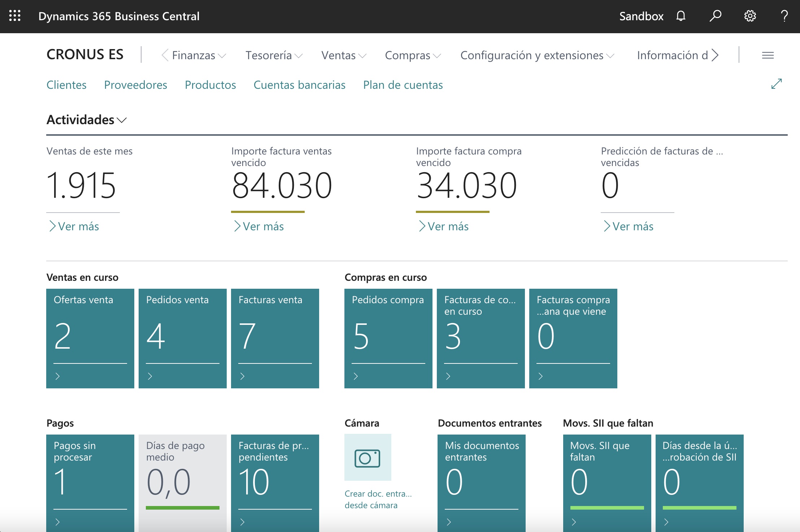This screenshot has height=532, width=800.
Task: Click Dynamics 365 Business Central title
Action: coord(119,16)
